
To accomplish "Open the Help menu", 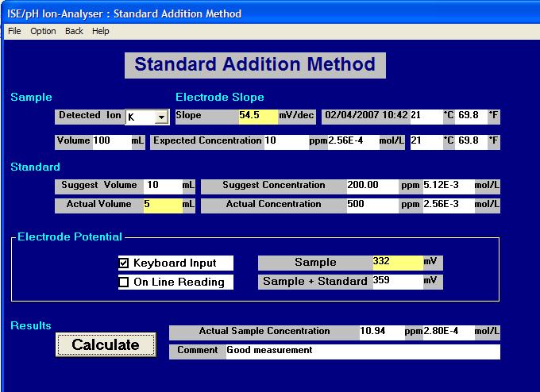I will coord(101,31).
